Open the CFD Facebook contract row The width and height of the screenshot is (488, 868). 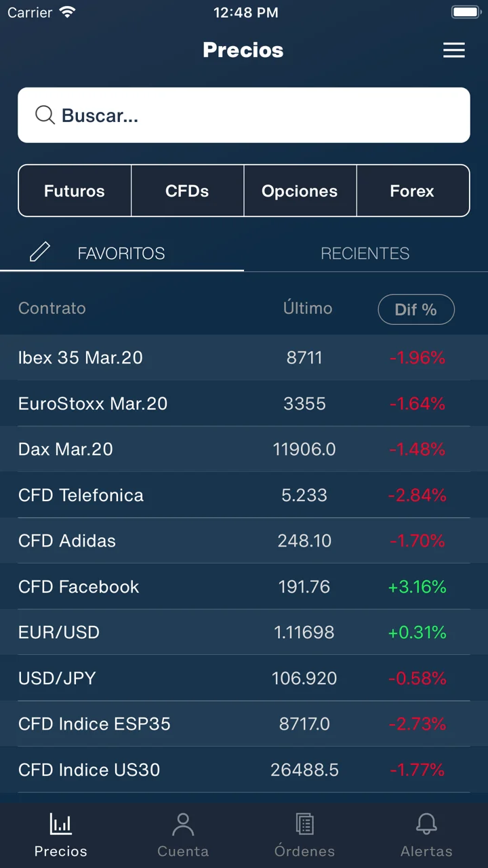point(244,587)
